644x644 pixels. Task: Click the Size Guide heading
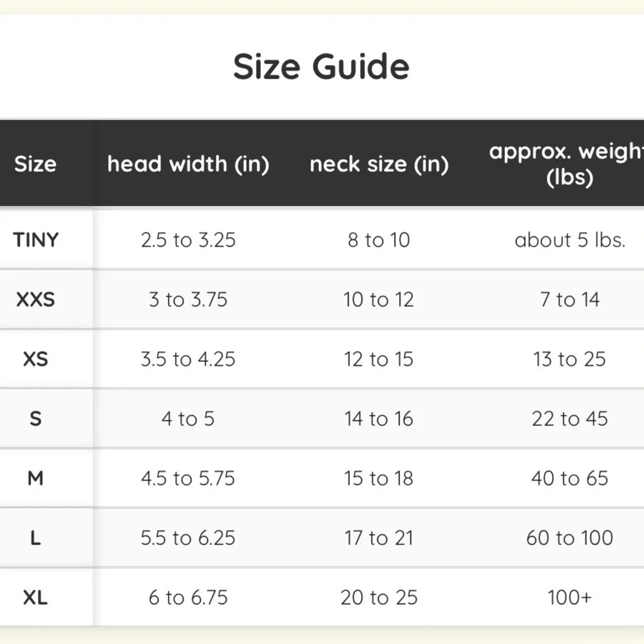(x=321, y=67)
